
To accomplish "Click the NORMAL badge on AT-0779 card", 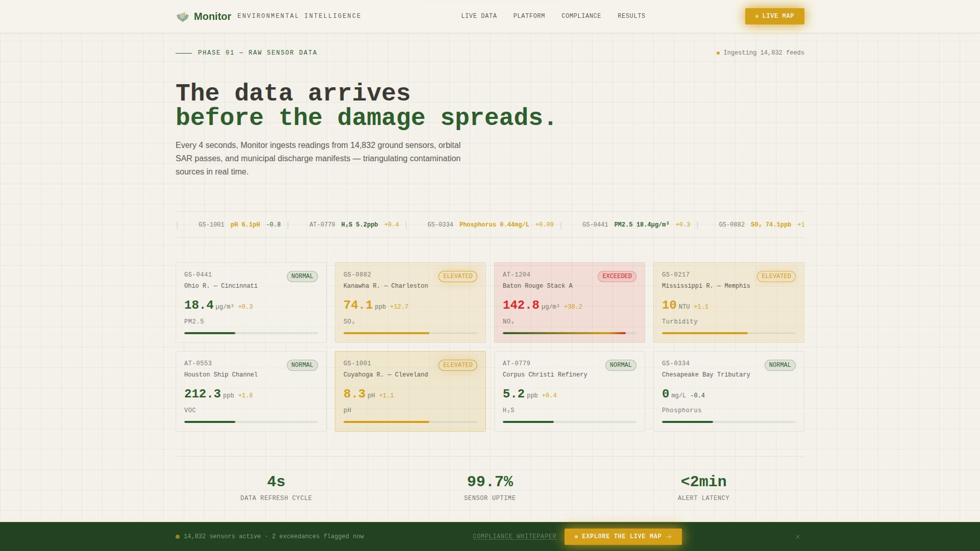I will [x=621, y=365].
